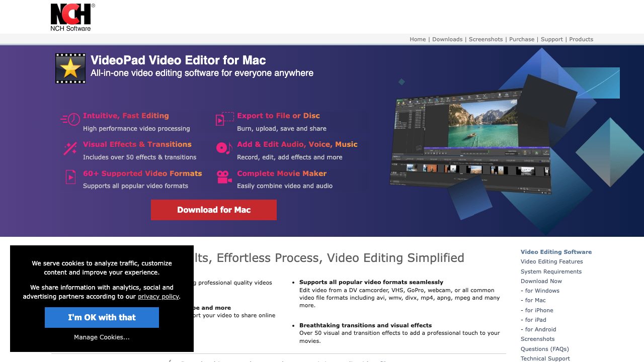Screen dimensions: 644x362
Task: Click Supports all popular video formats seamlessly
Action: [371, 282]
